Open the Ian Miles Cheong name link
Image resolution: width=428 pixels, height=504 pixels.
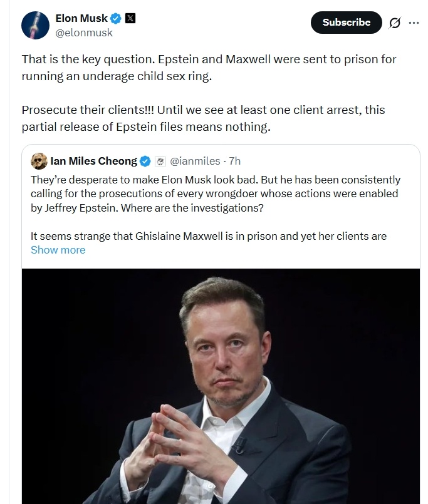pyautogui.click(x=93, y=161)
